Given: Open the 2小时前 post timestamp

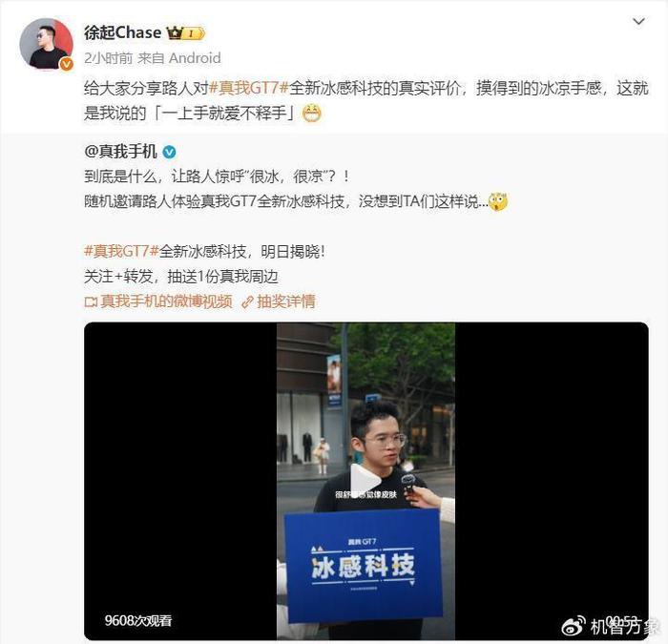Looking at the screenshot, I should (x=108, y=58).
